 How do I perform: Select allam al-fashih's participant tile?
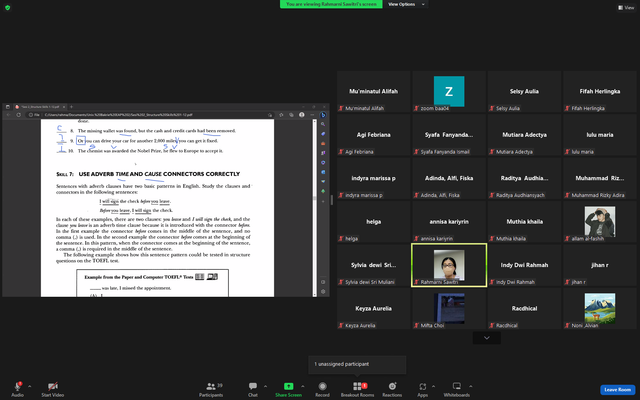(600, 222)
